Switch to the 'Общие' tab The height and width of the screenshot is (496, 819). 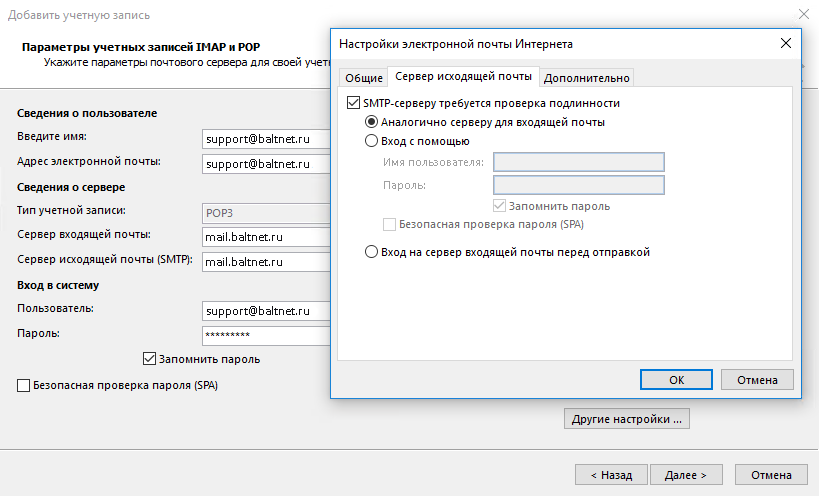(x=364, y=78)
